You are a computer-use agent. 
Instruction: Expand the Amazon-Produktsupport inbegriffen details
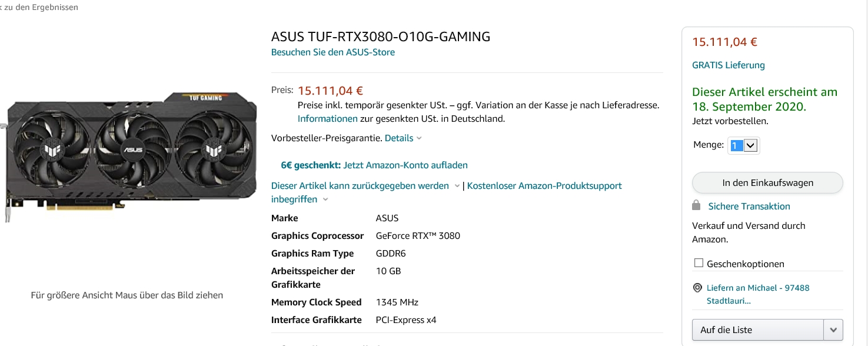[325, 199]
